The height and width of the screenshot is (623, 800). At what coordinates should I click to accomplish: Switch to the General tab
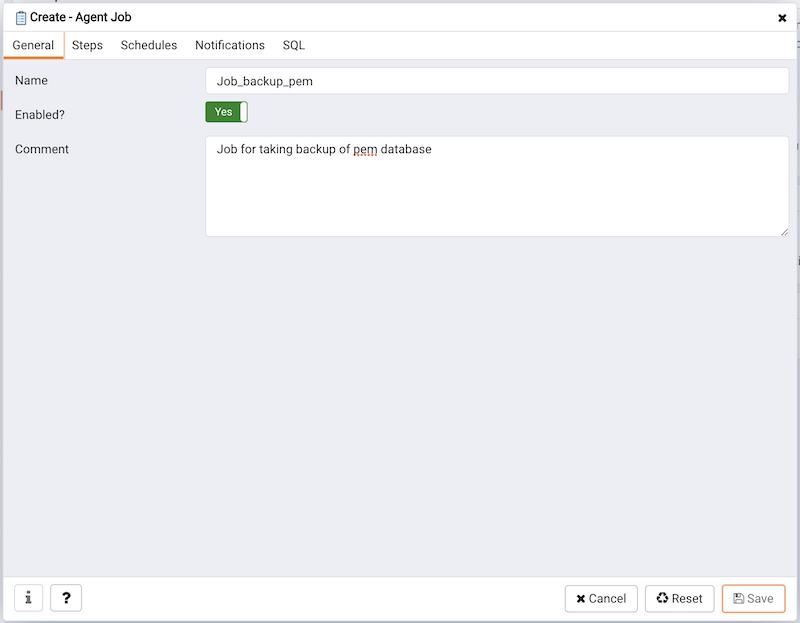pos(33,45)
